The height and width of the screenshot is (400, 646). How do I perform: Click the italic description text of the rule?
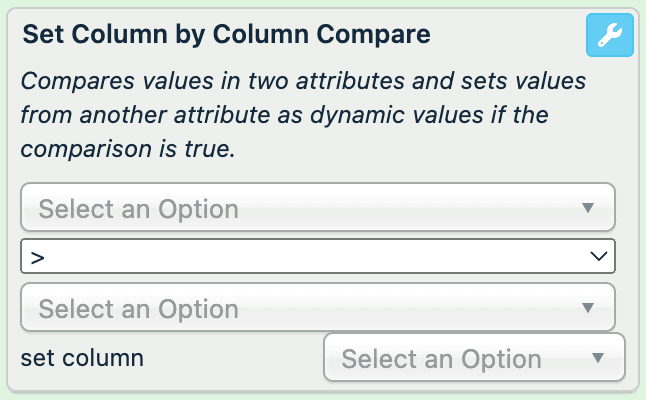[x=285, y=114]
